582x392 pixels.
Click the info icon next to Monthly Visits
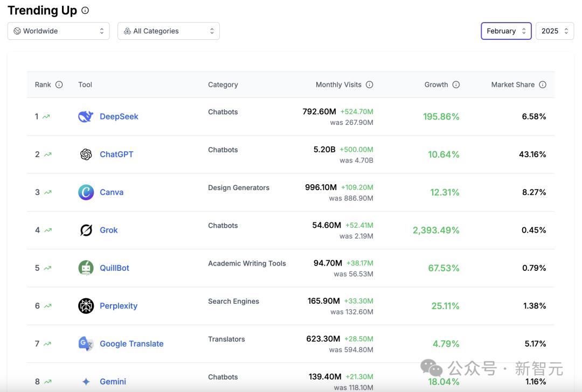369,85
